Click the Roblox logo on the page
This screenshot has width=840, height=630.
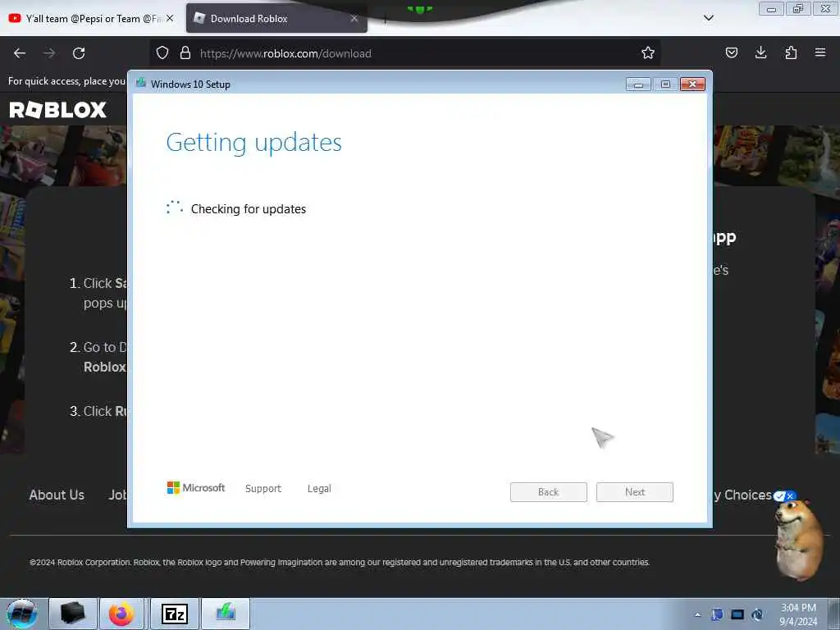coord(58,110)
